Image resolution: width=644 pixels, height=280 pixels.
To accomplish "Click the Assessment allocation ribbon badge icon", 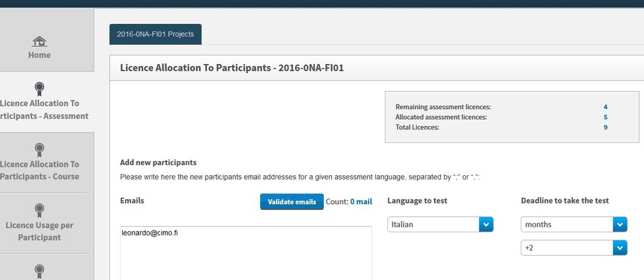I will coord(40,89).
